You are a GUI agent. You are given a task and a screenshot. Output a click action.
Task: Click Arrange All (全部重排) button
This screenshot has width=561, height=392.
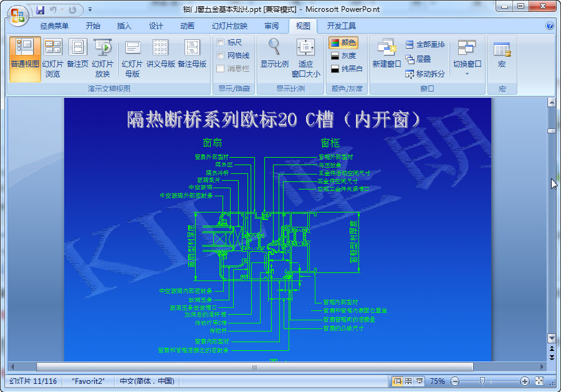pyautogui.click(x=425, y=45)
